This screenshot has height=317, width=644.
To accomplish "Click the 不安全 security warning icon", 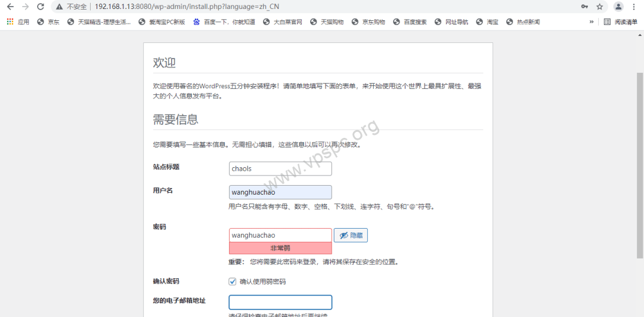I will [60, 7].
